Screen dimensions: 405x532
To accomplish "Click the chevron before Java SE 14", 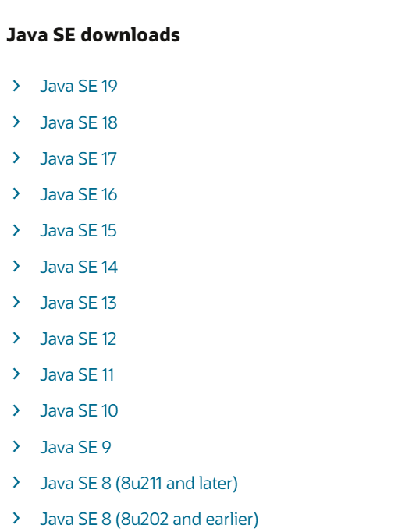I will pyautogui.click(x=16, y=266).
